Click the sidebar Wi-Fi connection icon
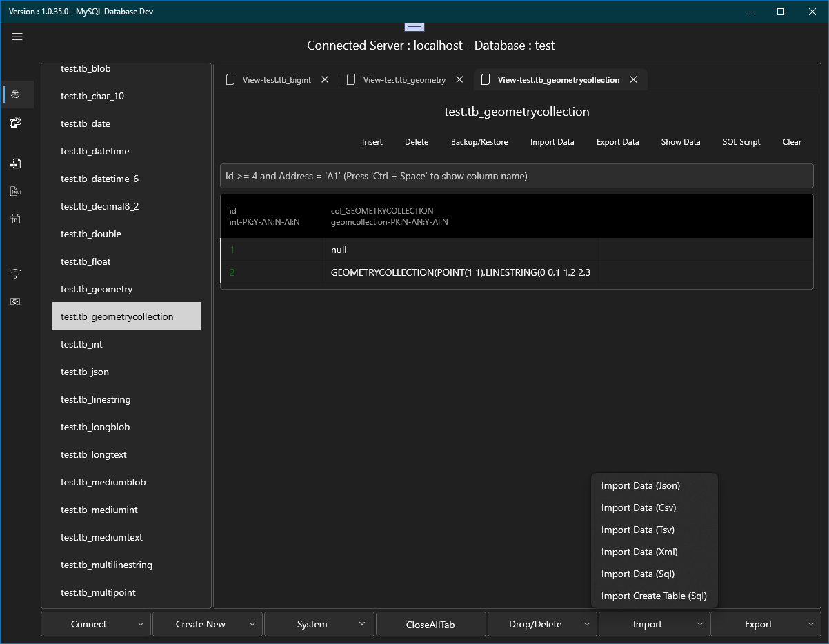 pos(15,274)
